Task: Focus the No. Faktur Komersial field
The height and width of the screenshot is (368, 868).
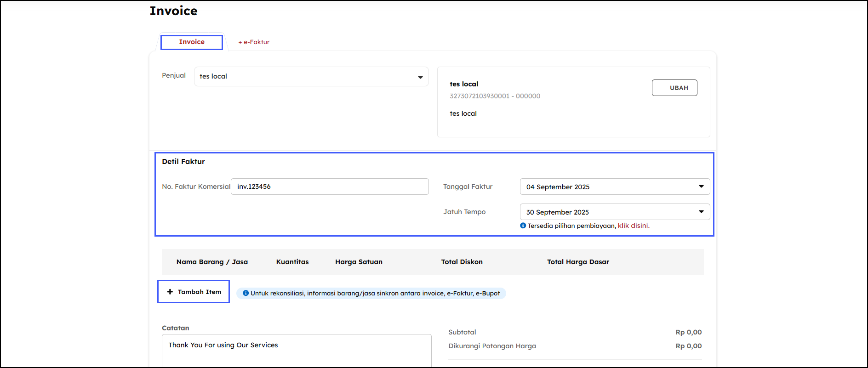Action: point(330,187)
